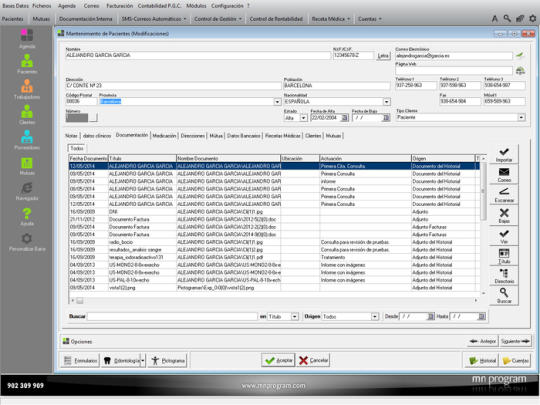
Task: Switch to the Datos Bancarios tab
Action: pyautogui.click(x=243, y=136)
